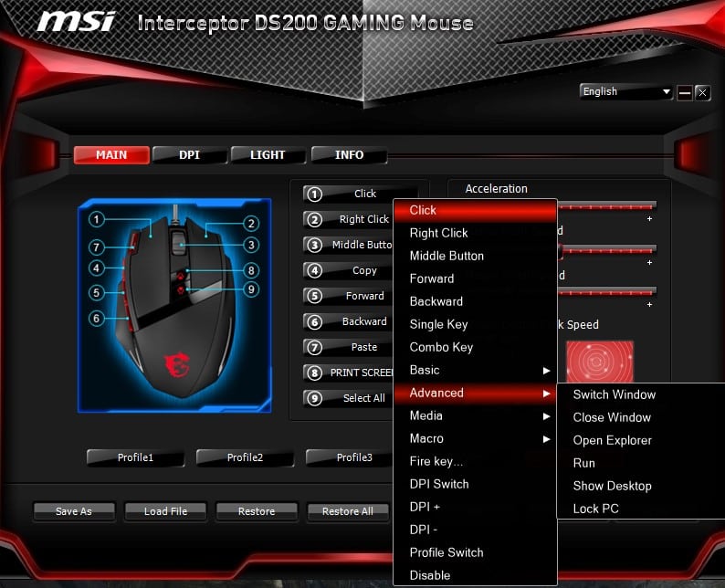Select Profile Switch menu entry

point(476,553)
